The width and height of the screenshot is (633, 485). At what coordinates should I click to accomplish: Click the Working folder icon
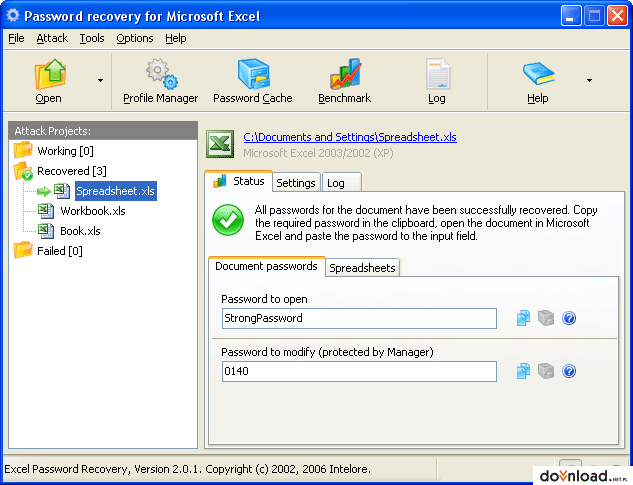coord(23,150)
